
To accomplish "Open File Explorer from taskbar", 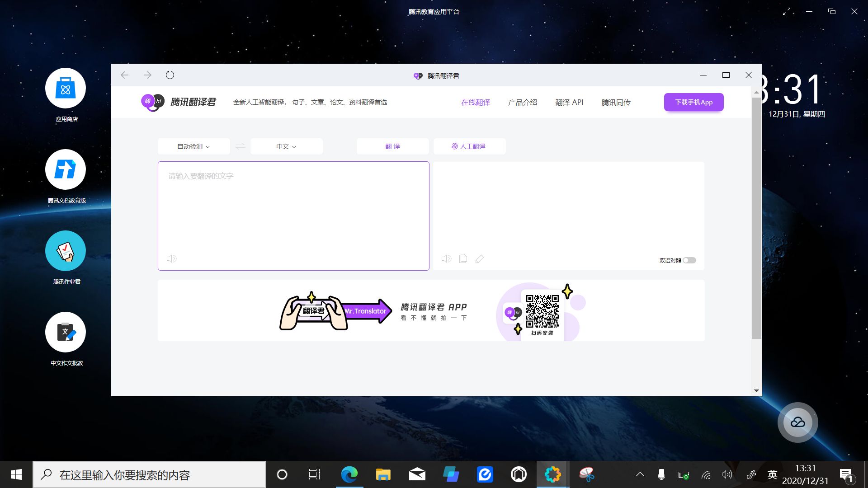I will [383, 474].
